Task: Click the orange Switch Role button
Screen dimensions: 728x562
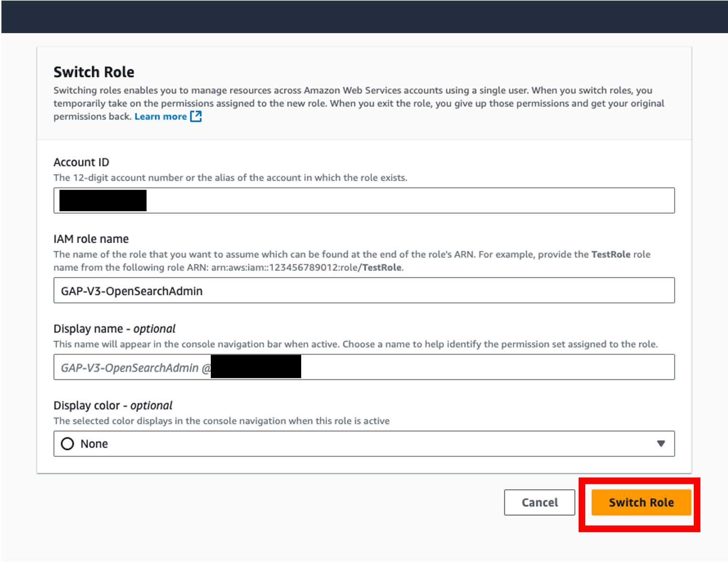Action: (641, 502)
